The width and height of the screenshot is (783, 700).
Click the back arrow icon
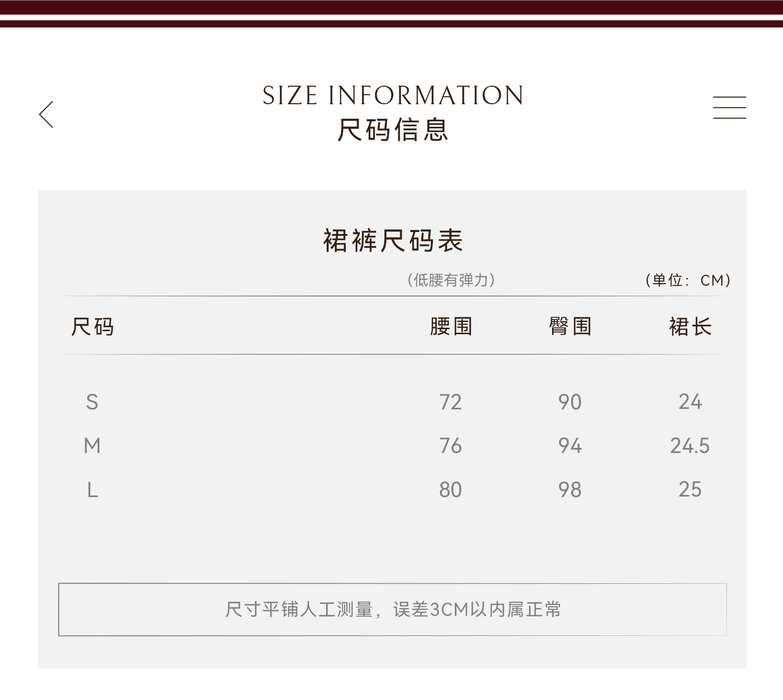(x=46, y=114)
